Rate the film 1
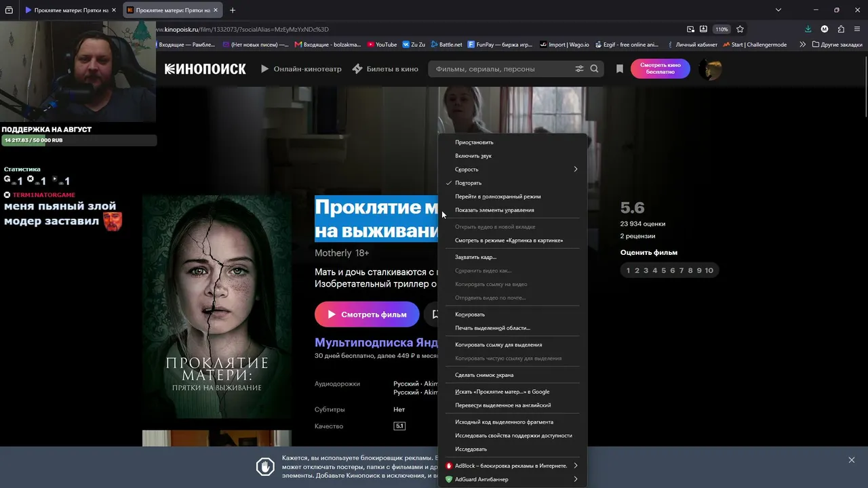Image resolution: width=868 pixels, height=488 pixels. coord(628,270)
